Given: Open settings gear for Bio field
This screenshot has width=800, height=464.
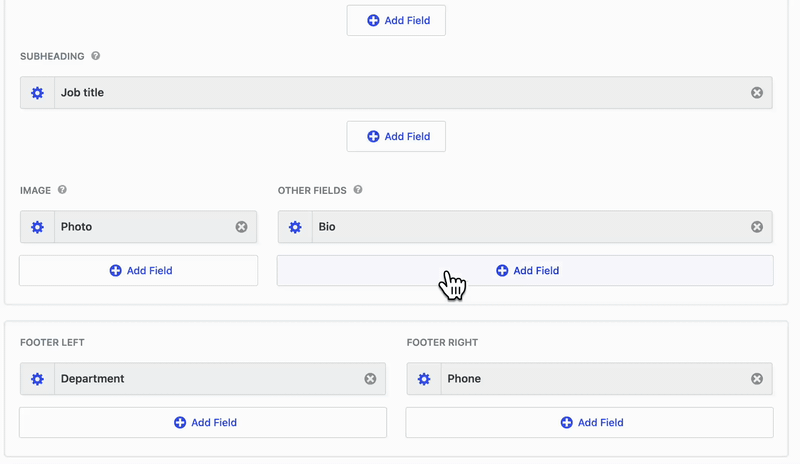Looking at the screenshot, I should (295, 227).
